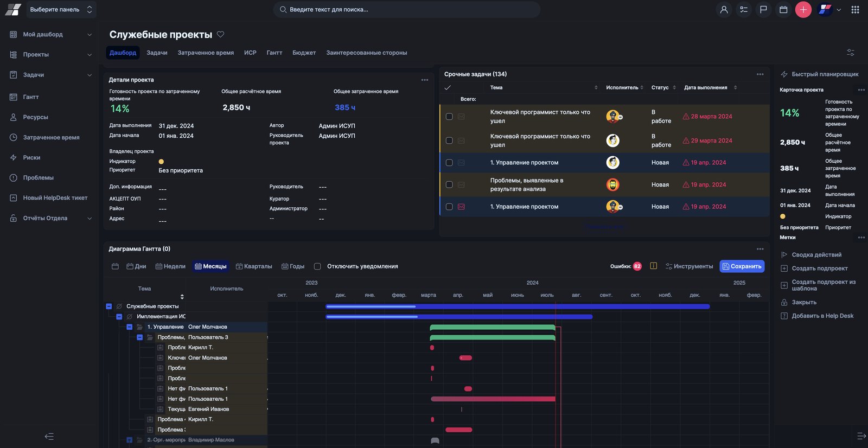This screenshot has width=868, height=448.
Task: Expand Задачи sidebar chevron
Action: click(90, 75)
